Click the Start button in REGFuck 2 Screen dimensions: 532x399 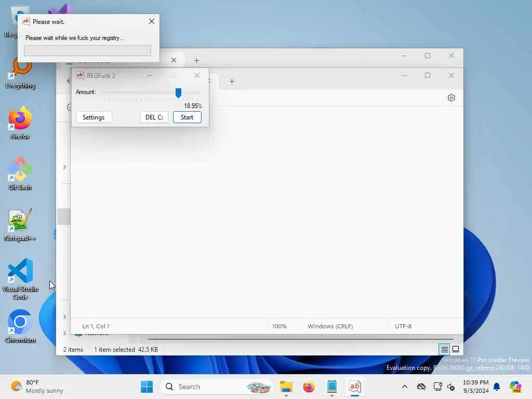click(187, 117)
